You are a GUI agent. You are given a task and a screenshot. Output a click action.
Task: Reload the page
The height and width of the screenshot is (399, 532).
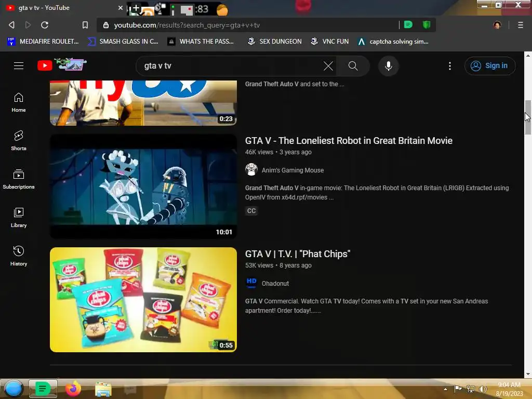[x=45, y=25]
